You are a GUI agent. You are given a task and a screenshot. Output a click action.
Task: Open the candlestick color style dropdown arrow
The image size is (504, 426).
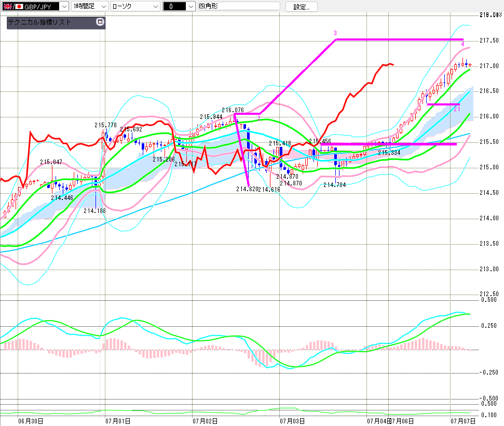[191, 6]
